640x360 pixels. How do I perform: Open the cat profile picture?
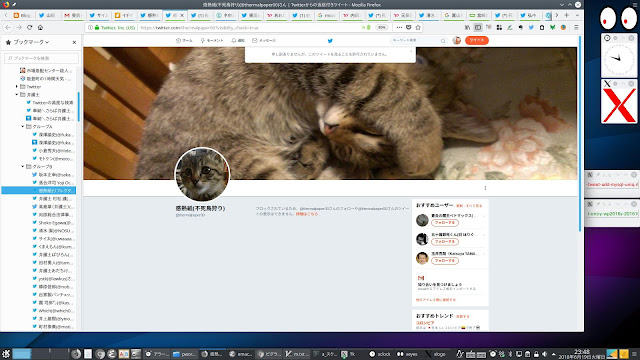click(202, 174)
